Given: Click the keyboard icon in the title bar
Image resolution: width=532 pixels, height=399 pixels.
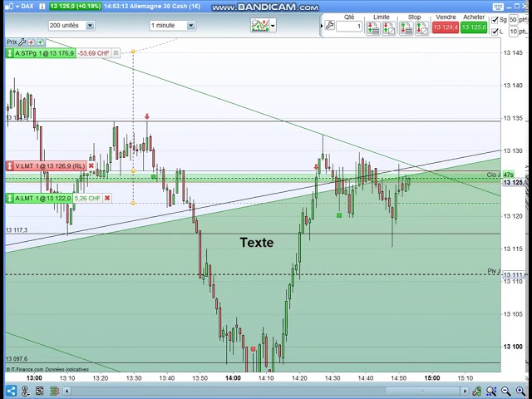Looking at the screenshot, I should click(x=498, y=7).
